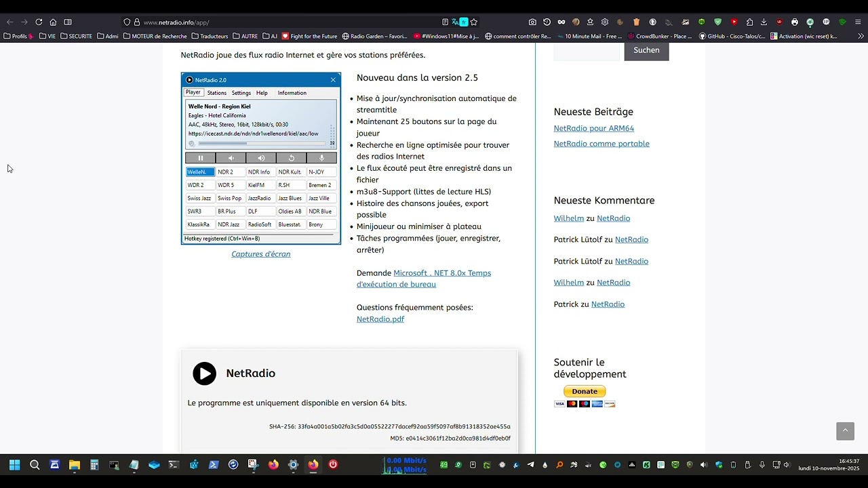Click the MD5 checksum text line
Image resolution: width=868 pixels, height=488 pixels.
coord(450,439)
